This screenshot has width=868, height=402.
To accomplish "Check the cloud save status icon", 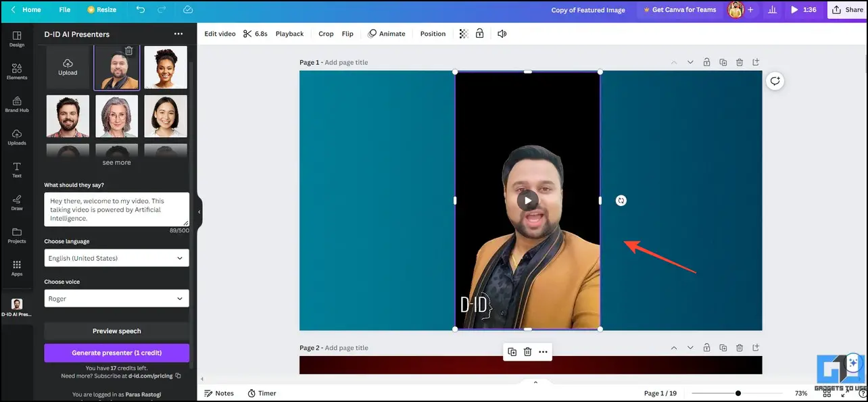I will click(188, 9).
